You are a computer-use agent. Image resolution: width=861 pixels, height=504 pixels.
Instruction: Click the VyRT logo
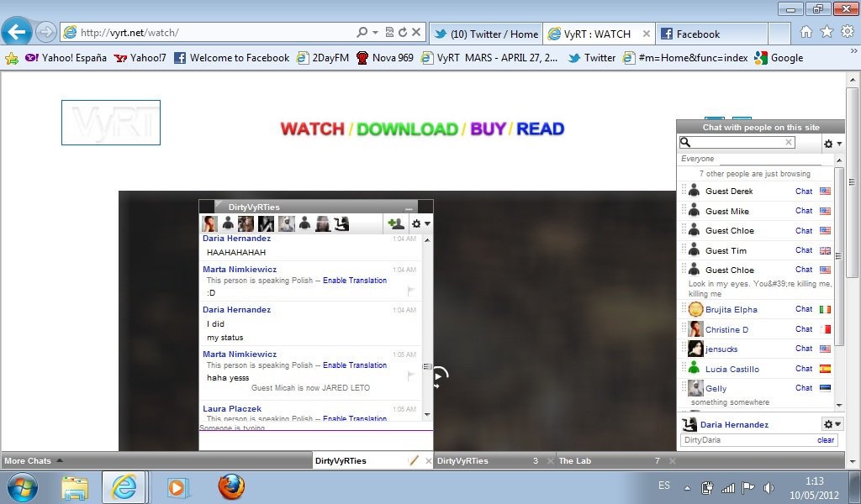click(x=111, y=123)
